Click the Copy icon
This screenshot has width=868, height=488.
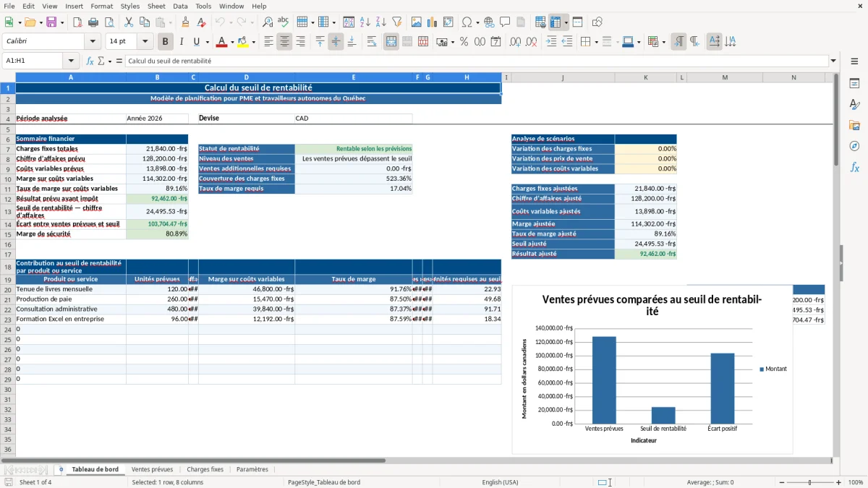(x=144, y=22)
